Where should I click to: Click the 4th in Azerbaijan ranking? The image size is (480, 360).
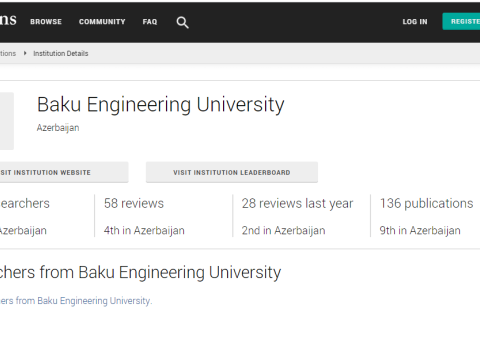(x=144, y=230)
